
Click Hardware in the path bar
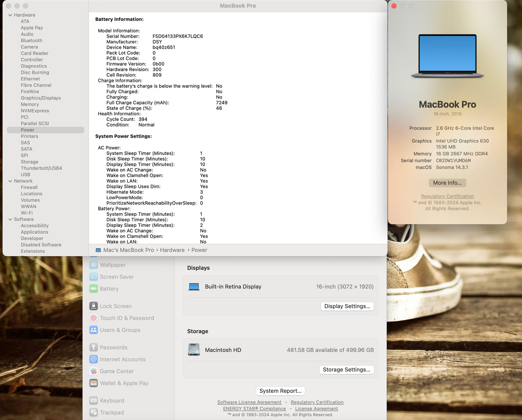pos(172,250)
